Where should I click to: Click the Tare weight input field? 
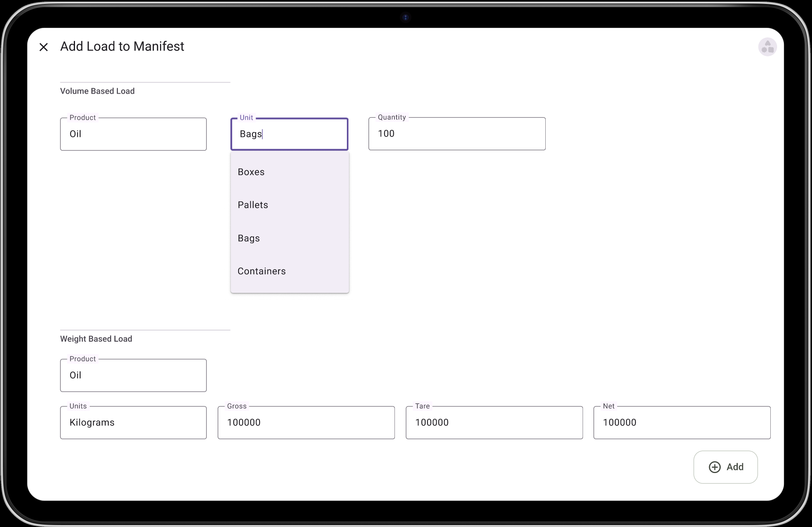(x=494, y=423)
